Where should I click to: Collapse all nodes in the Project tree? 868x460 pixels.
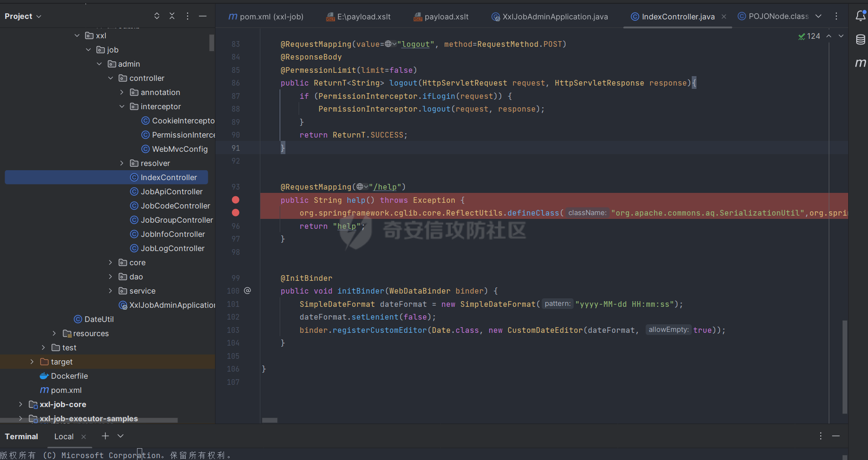point(172,16)
